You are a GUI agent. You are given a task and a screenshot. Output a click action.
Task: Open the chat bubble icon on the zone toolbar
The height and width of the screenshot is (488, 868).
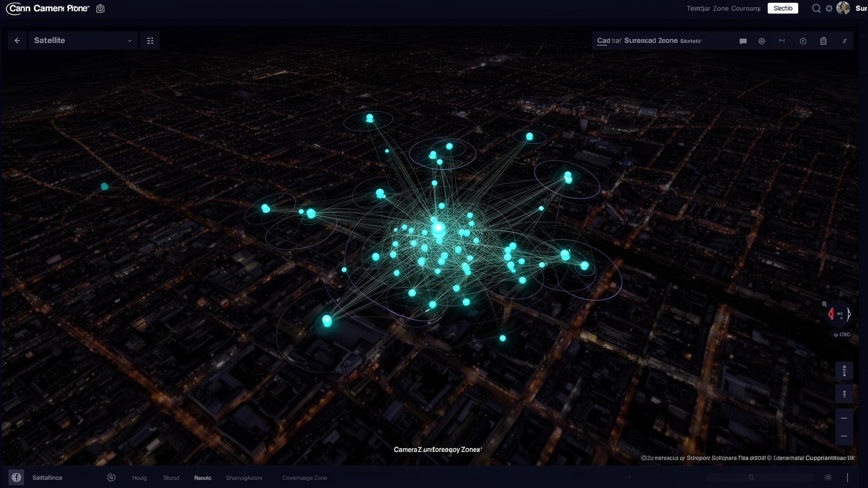742,41
